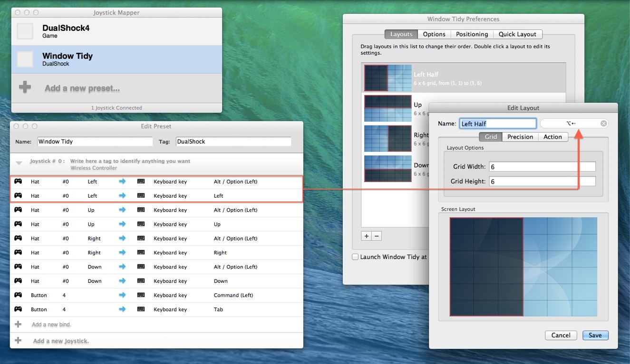Click gamepad icon in Hat Down to Down key row
This screenshot has height=364, width=630.
18,281
